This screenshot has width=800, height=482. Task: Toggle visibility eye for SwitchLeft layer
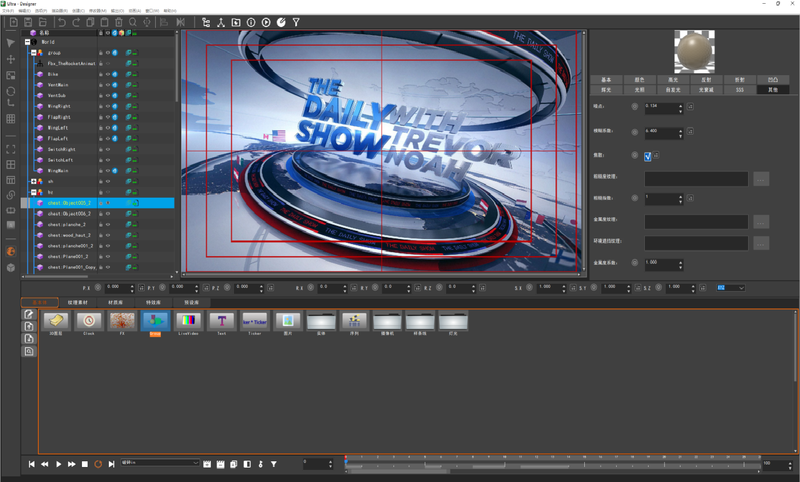coord(108,160)
